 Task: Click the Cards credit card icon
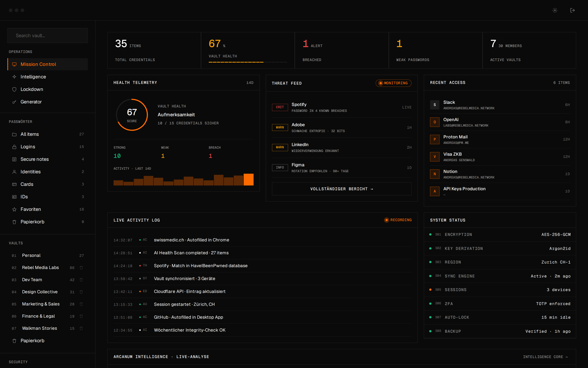pyautogui.click(x=14, y=184)
